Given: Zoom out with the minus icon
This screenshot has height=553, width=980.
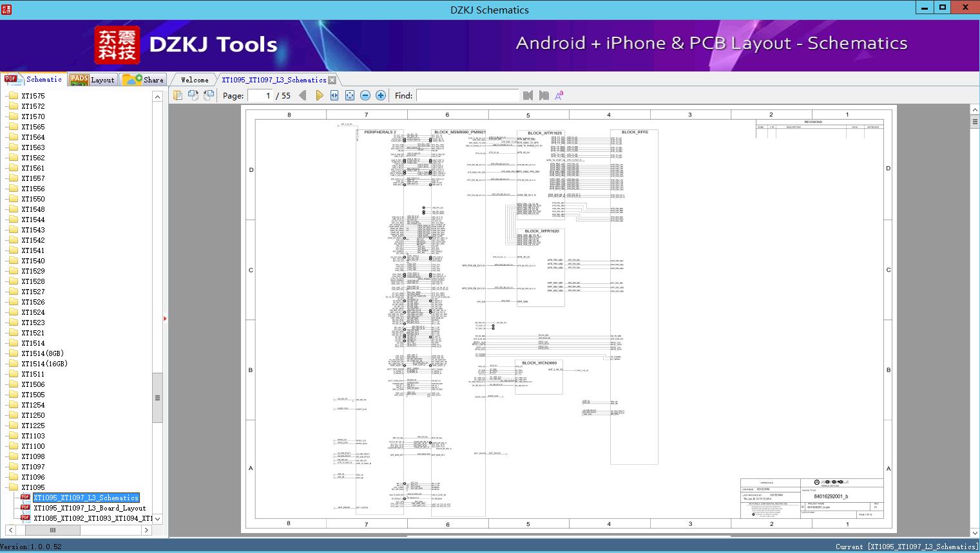Looking at the screenshot, I should (x=365, y=95).
